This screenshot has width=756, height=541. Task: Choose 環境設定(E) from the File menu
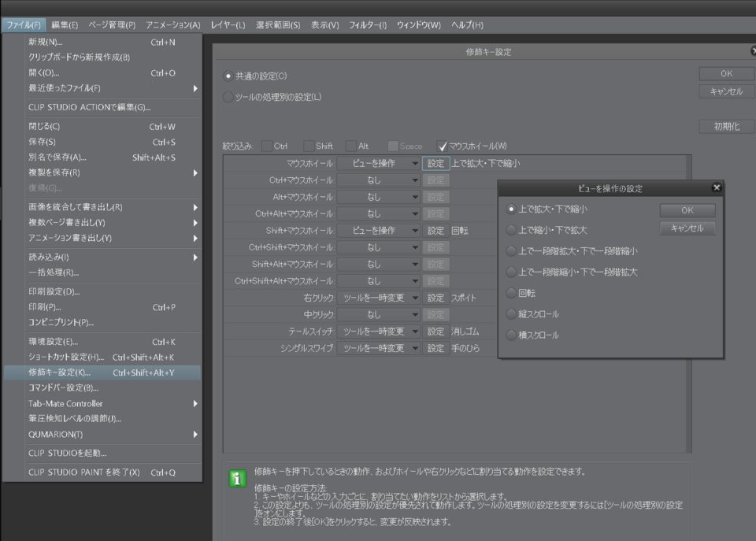click(54, 342)
